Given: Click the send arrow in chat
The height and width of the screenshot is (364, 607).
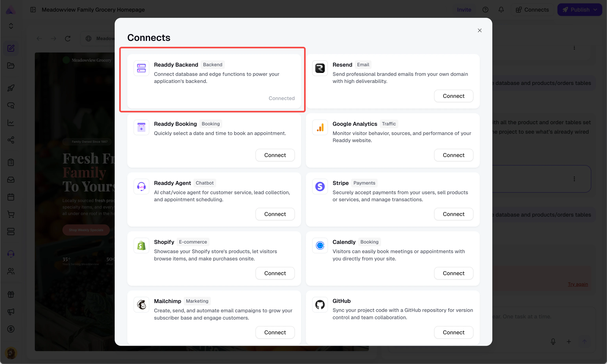Looking at the screenshot, I should tap(584, 341).
